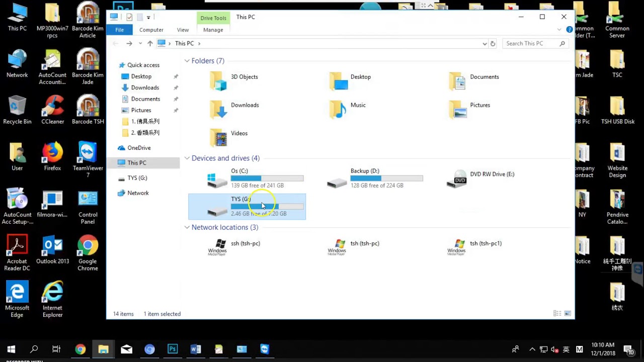Open Photoshop from the taskbar
644x362 pixels.
point(173,349)
